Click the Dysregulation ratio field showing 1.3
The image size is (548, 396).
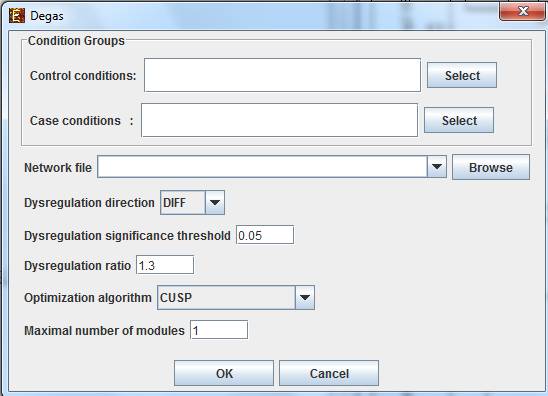pyautogui.click(x=165, y=265)
